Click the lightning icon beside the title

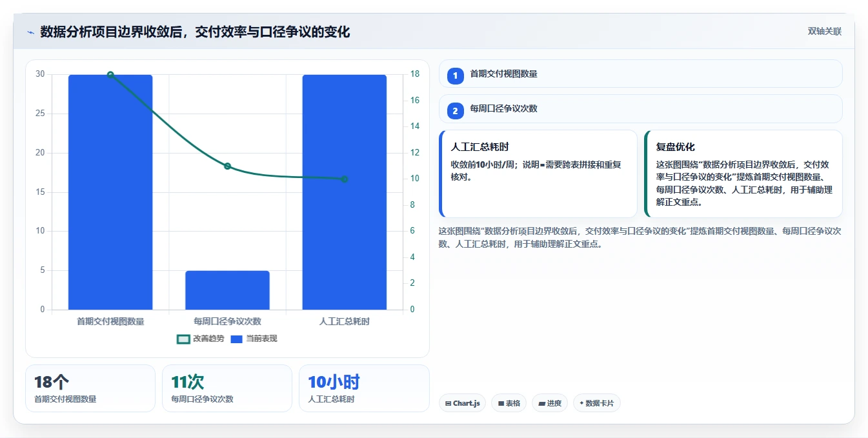pos(30,32)
